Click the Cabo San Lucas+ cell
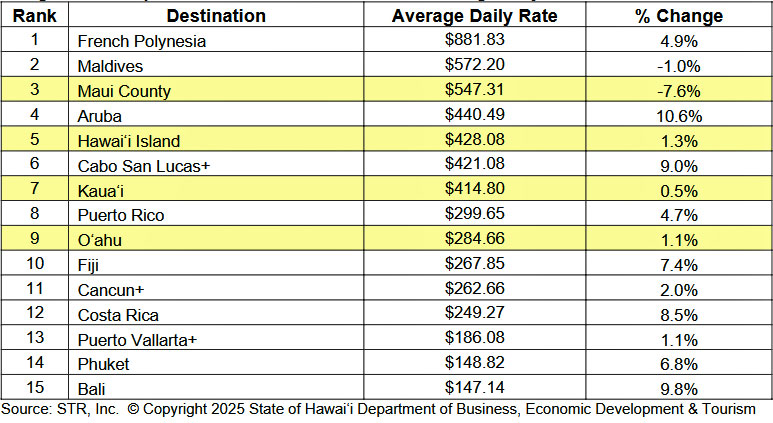Screen dimensions: 773x423 click(137, 165)
